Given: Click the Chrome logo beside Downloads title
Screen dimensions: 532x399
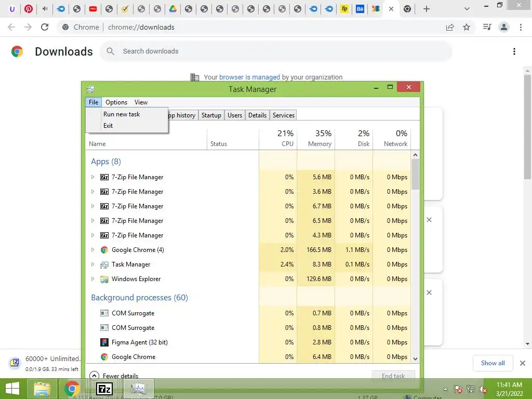Looking at the screenshot, I should (17, 51).
